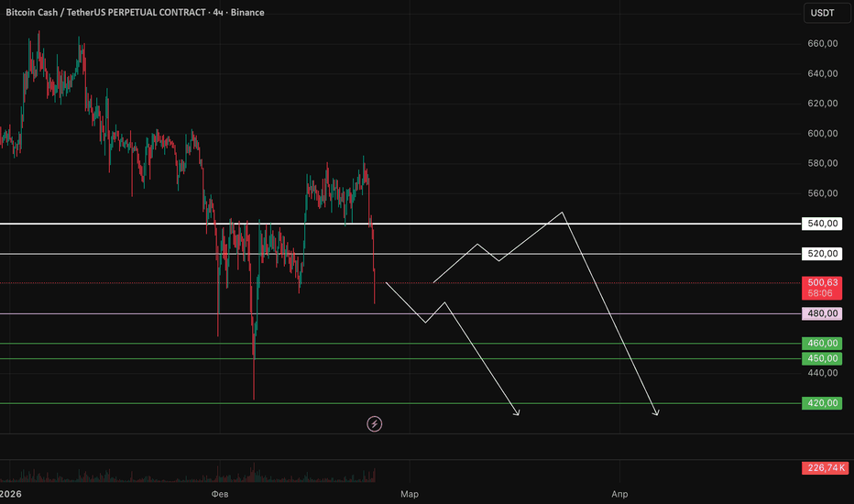
Task: Click the 560,00 price scale value
Action: click(823, 193)
